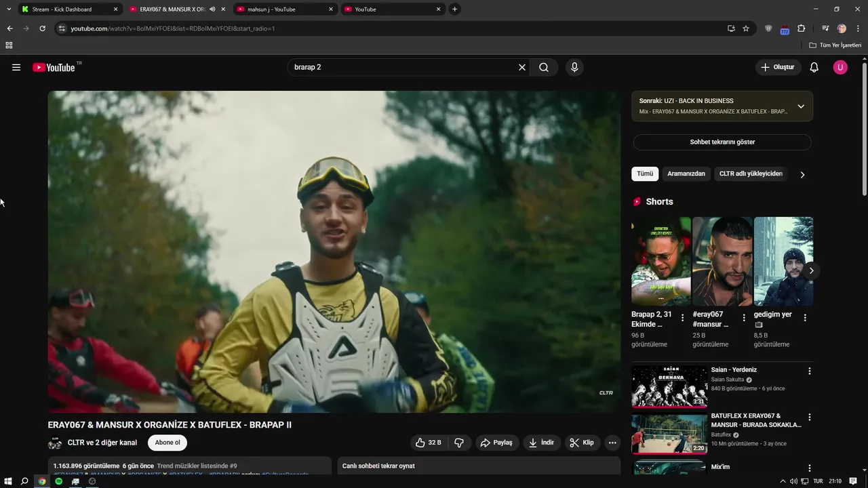
Task: Show chat replay via Sohbet tekrarını göster
Action: (x=722, y=142)
